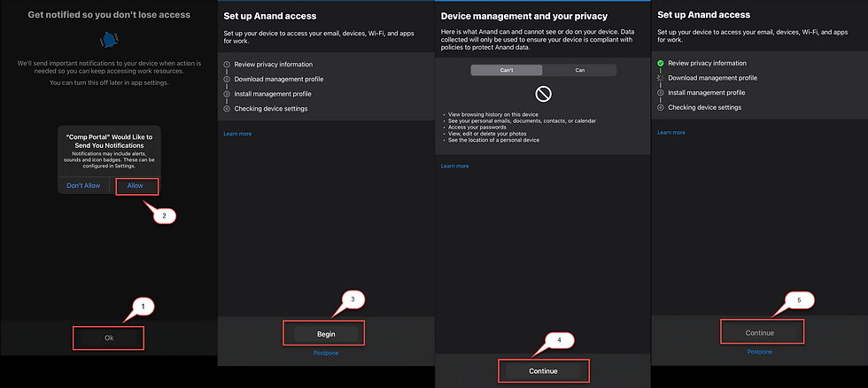Screen dimensions: 868x388
Task: Tap the blue notification bell icon
Action: tap(110, 39)
